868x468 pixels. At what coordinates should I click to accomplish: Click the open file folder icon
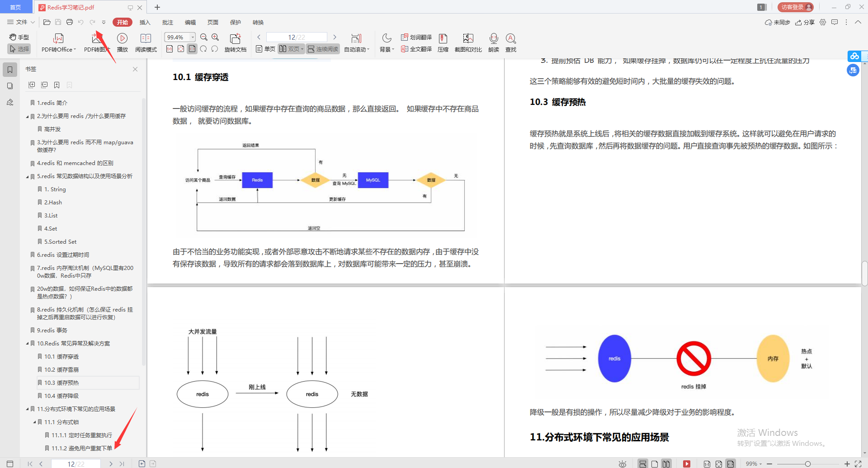(x=47, y=22)
